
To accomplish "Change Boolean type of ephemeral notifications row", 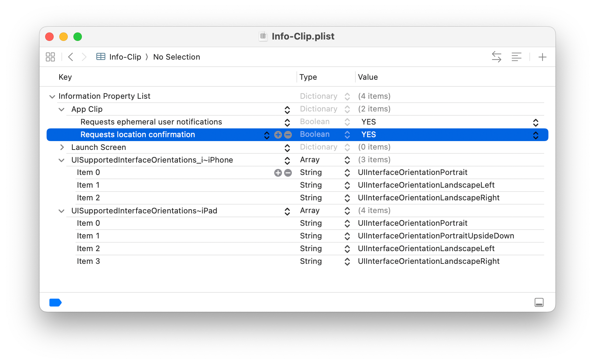I will (x=347, y=122).
